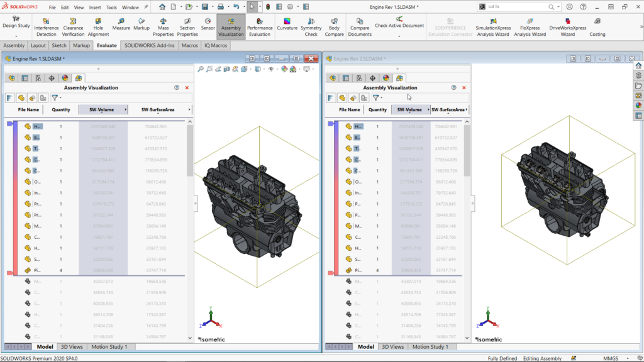Viewport: 644px width, 362px height.
Task: Switch to SOLIDWORKS Add-Ins tab
Action: (149, 45)
